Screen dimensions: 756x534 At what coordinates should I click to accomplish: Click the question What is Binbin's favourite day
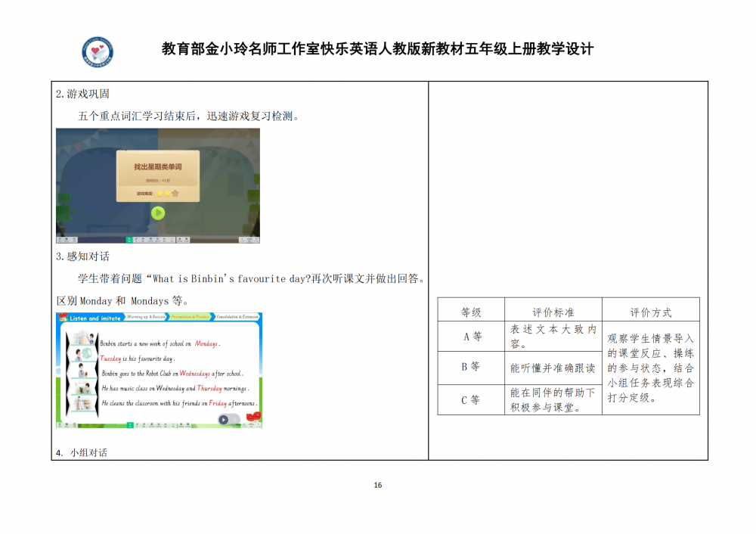pos(231,278)
